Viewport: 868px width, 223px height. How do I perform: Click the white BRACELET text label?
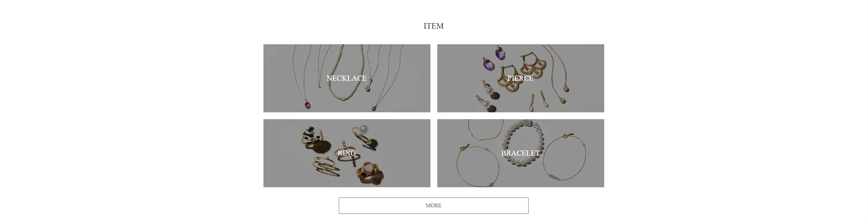(x=520, y=153)
